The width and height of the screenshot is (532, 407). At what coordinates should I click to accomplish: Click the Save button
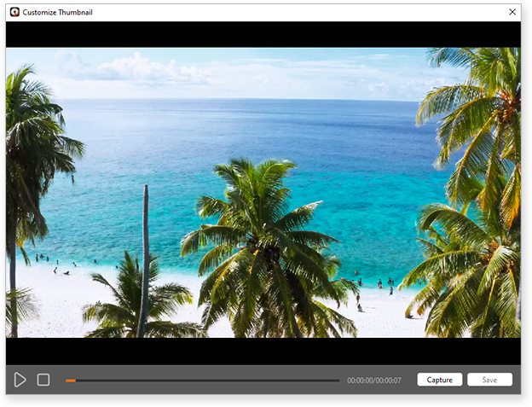tap(489, 380)
